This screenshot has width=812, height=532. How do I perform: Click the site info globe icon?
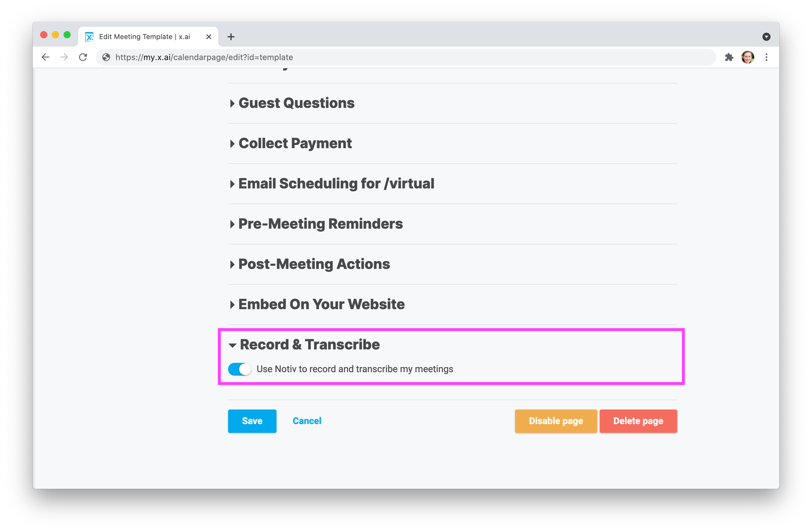point(106,57)
